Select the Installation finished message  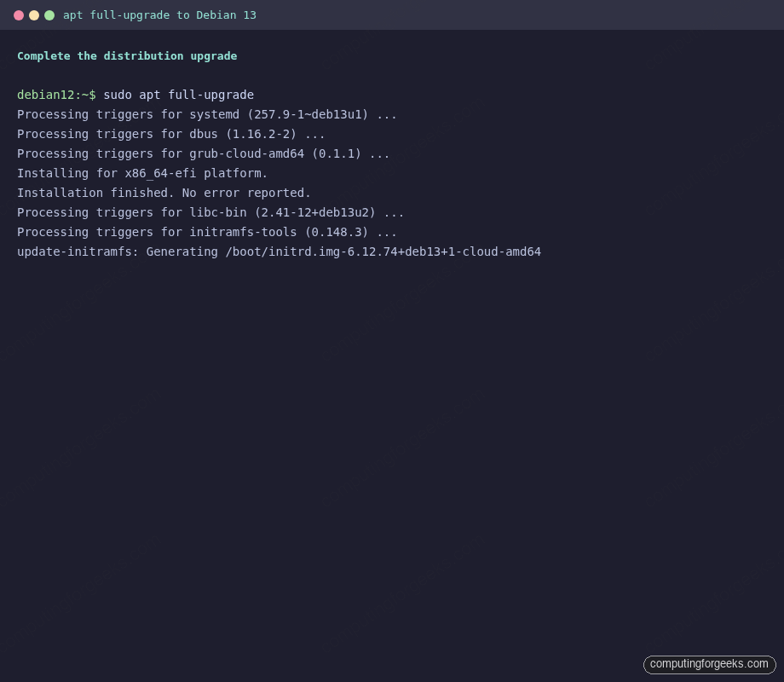point(162,193)
